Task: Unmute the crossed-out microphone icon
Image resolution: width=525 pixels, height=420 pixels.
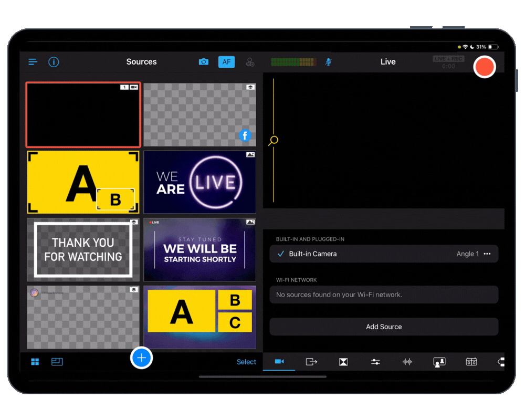Action: [x=328, y=62]
